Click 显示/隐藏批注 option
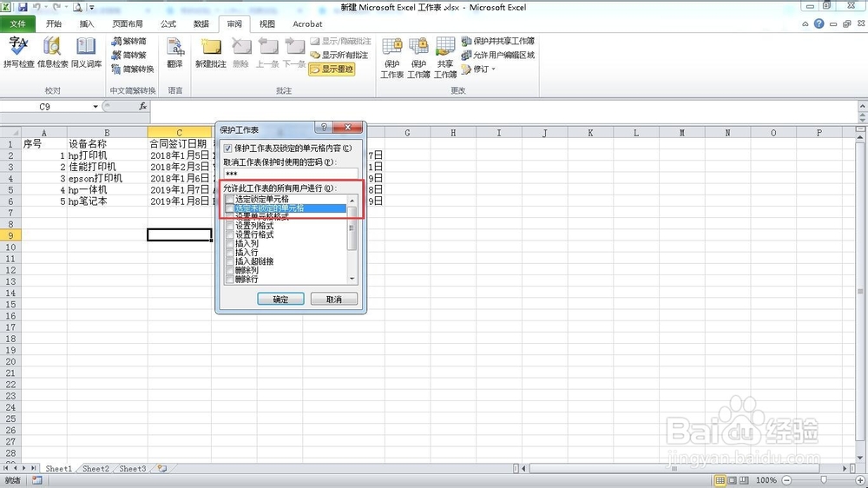The image size is (868, 488). point(340,41)
